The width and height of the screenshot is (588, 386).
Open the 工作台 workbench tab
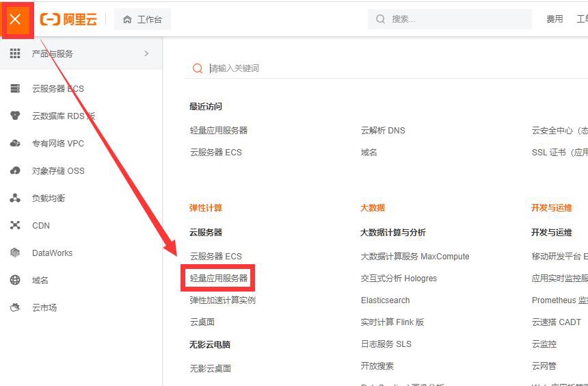coord(142,19)
